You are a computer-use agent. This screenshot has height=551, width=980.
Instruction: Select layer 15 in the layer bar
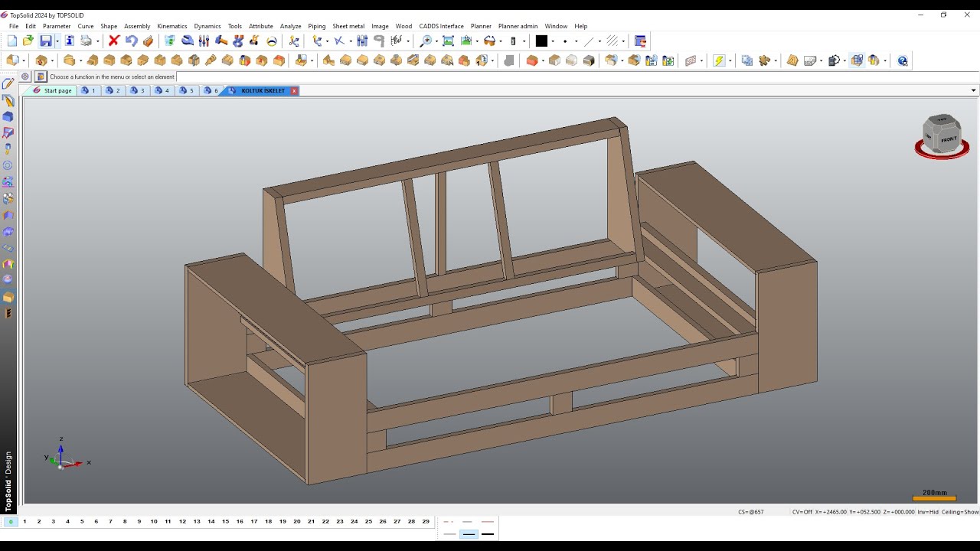click(x=225, y=521)
